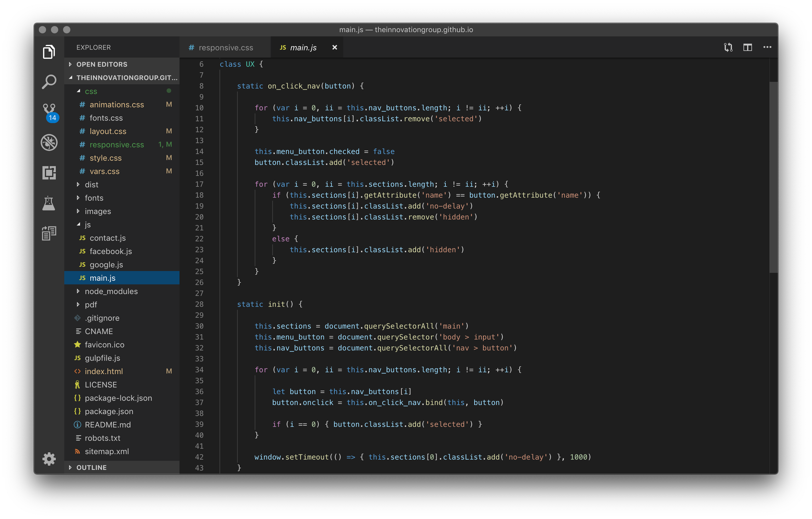The height and width of the screenshot is (519, 812).
Task: Switch to the responsive.css tab
Action: [x=225, y=48]
